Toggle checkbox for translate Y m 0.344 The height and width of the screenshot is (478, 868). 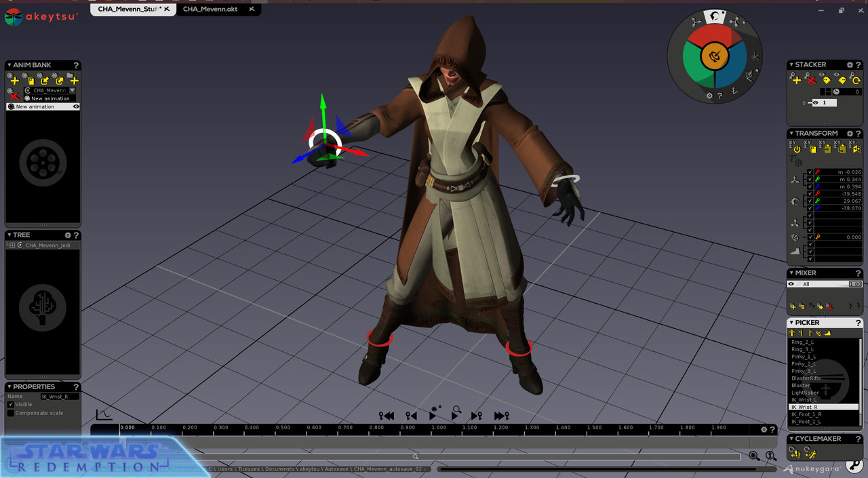click(810, 179)
